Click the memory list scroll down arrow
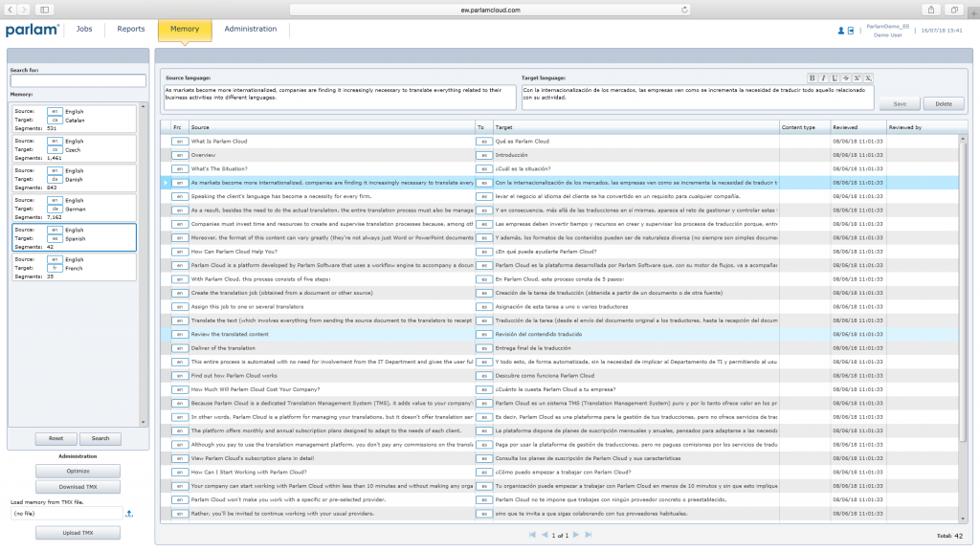Image resolution: width=980 pixels, height=552 pixels. 144,422
